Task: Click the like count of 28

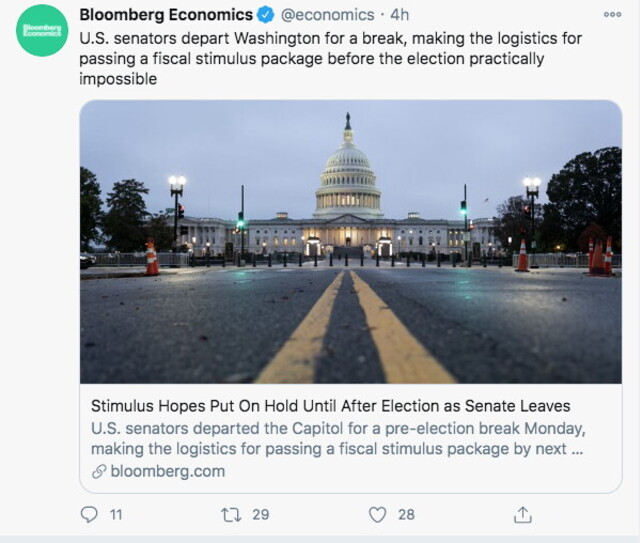Action: click(x=406, y=515)
